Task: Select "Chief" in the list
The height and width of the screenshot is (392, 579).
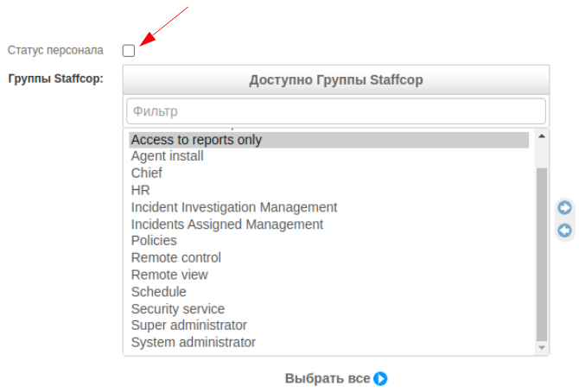Action: (x=329, y=173)
